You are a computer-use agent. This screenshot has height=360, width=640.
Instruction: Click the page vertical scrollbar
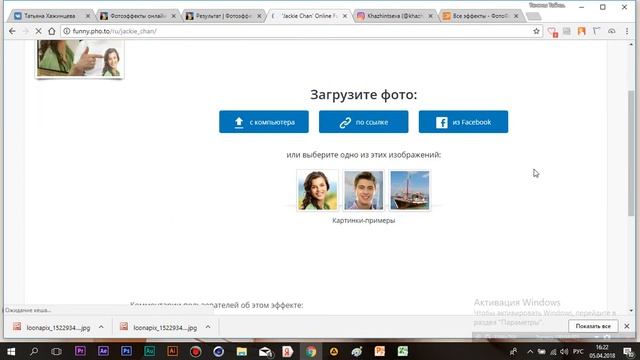click(x=631, y=153)
